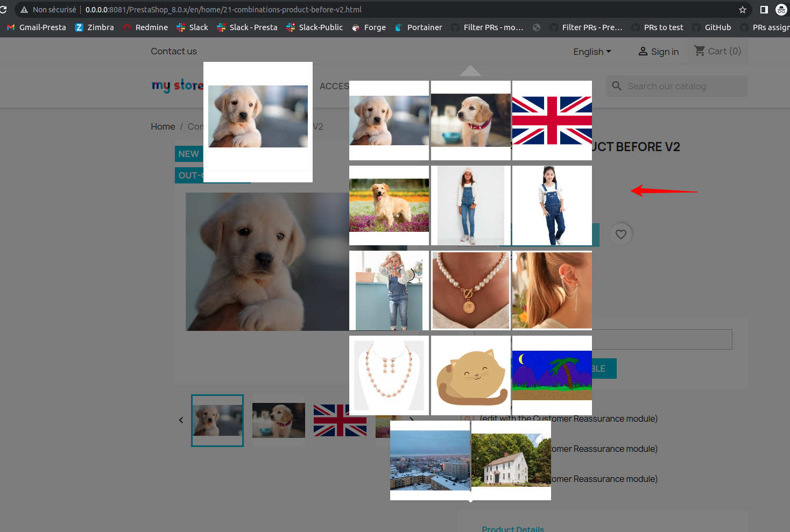Expand the English language dropdown
Screen dimensions: 790x532
coord(591,51)
